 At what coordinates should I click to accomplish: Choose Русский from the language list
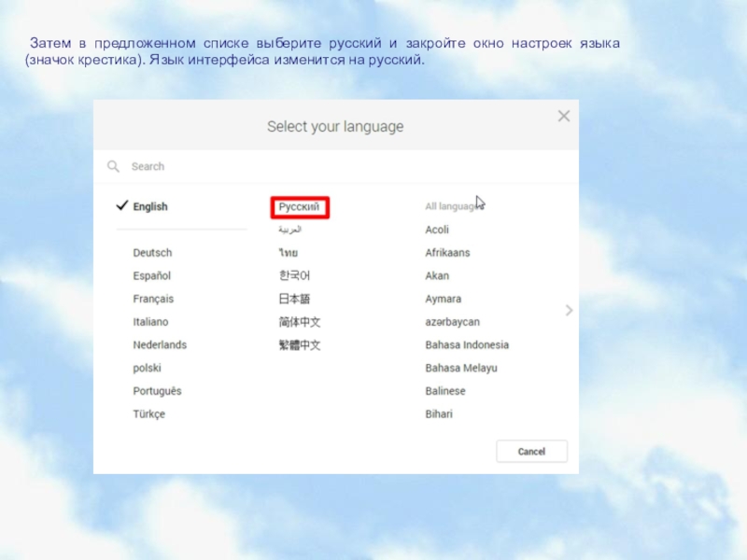tap(299, 206)
